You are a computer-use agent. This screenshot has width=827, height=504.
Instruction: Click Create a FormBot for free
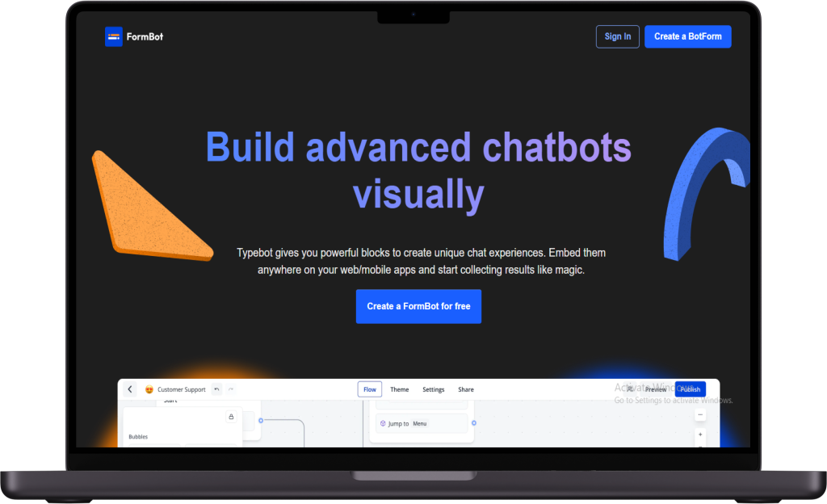(418, 306)
